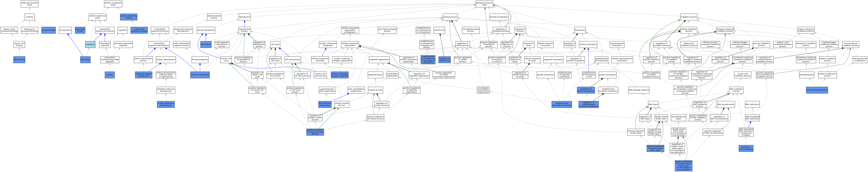This screenshot has height=172, width=868.
Task: Select the 'microtubule-based process' node
Action: click(x=471, y=30)
